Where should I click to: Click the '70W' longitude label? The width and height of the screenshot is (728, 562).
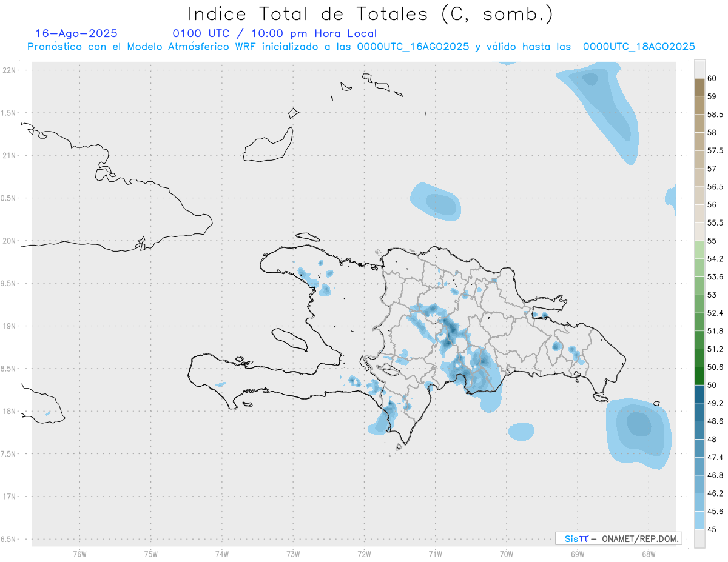pos(507,554)
